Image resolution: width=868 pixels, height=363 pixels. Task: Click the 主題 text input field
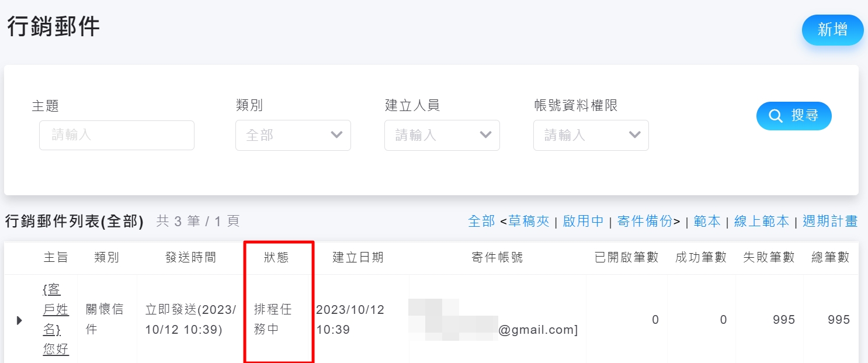point(117,135)
